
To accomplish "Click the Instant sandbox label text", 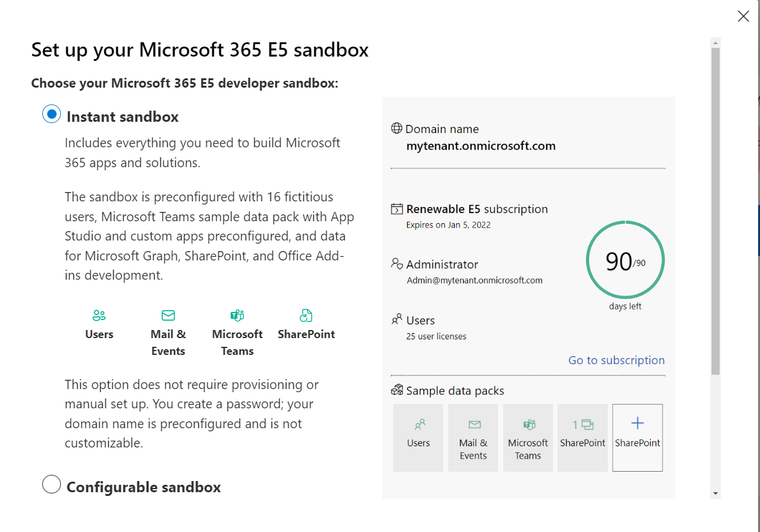I will tap(122, 117).
